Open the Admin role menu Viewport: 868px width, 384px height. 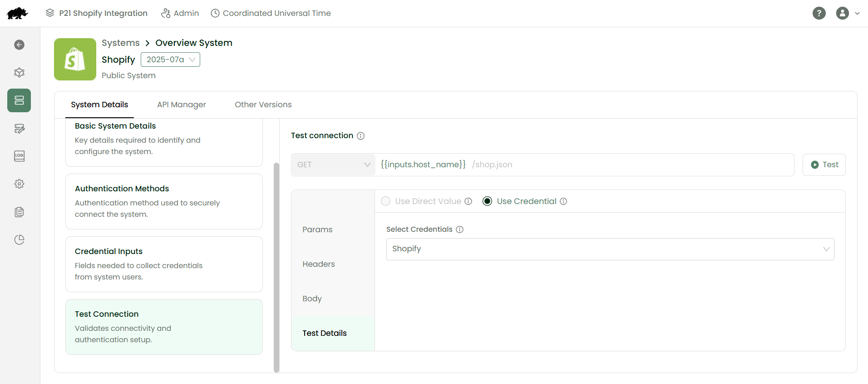(180, 13)
